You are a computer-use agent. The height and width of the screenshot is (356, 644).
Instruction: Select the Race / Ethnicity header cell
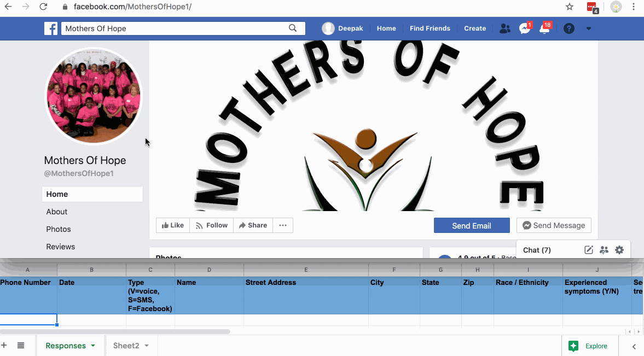pos(528,295)
